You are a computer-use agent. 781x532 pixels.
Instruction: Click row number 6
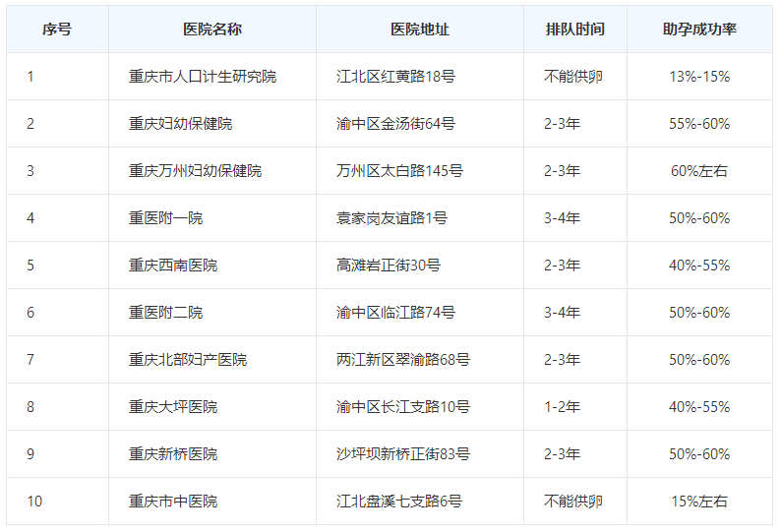(30, 313)
